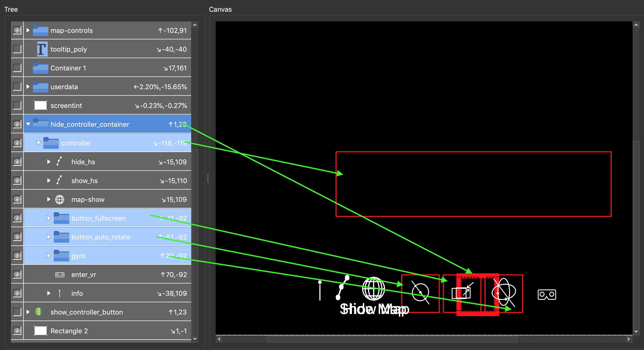Click the map-controls folder icon
The width and height of the screenshot is (644, 350).
(x=40, y=30)
